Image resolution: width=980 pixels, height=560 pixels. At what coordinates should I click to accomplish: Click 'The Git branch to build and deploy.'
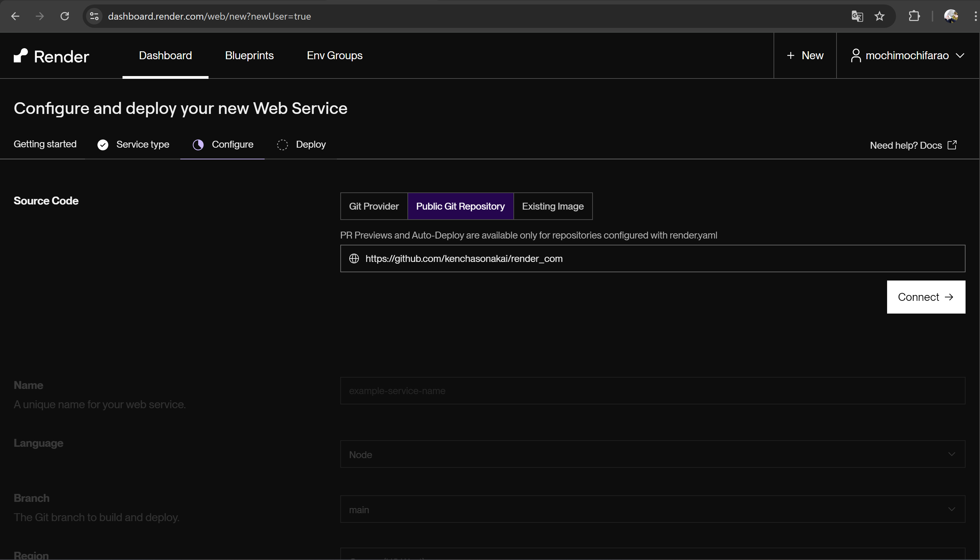pyautogui.click(x=96, y=518)
